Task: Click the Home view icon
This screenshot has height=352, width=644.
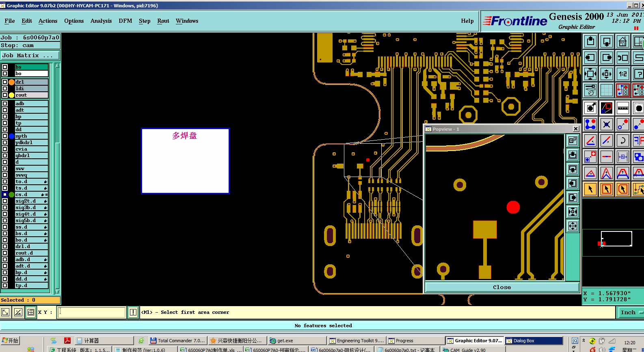Action: pos(623,41)
